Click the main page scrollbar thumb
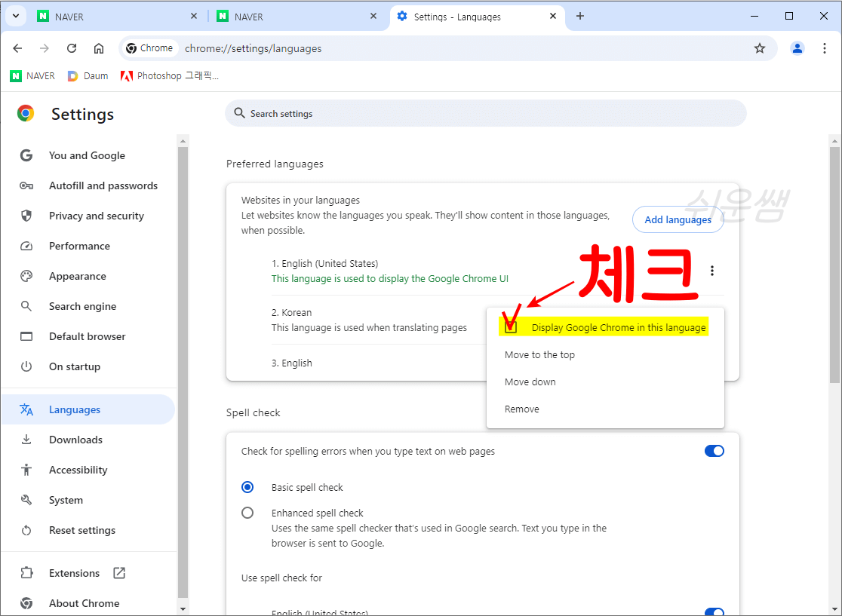The width and height of the screenshot is (842, 616). click(x=834, y=265)
